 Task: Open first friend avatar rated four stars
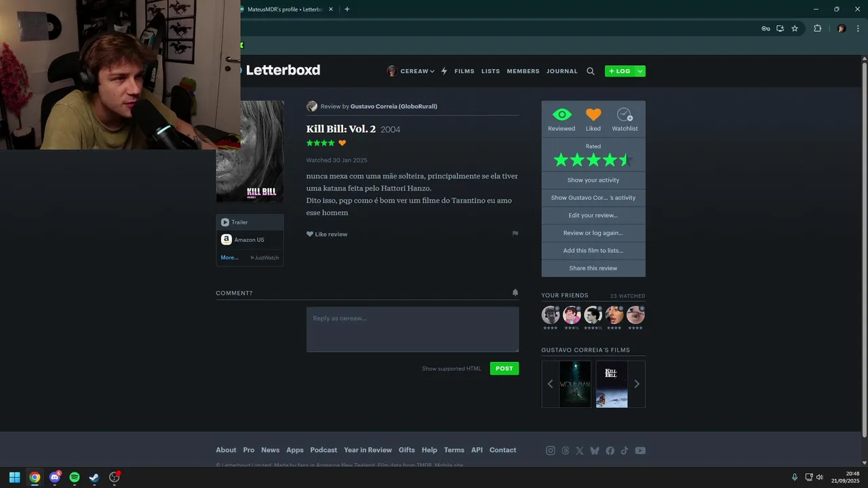click(550, 314)
